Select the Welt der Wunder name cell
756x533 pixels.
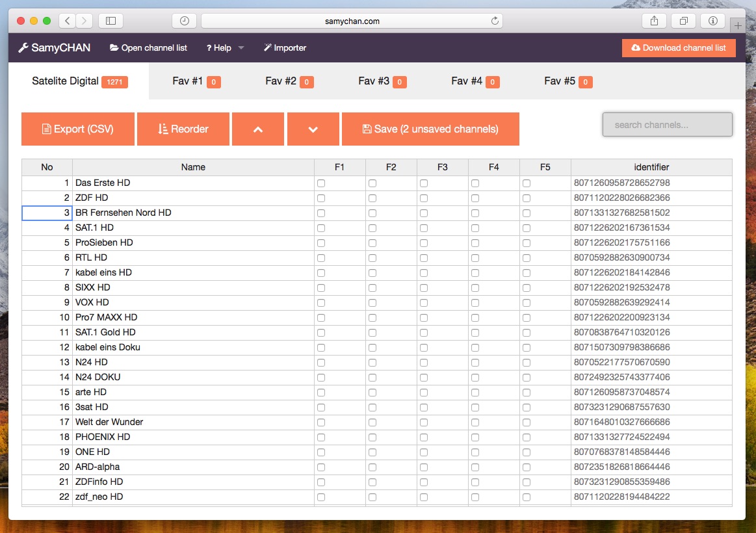click(x=193, y=422)
